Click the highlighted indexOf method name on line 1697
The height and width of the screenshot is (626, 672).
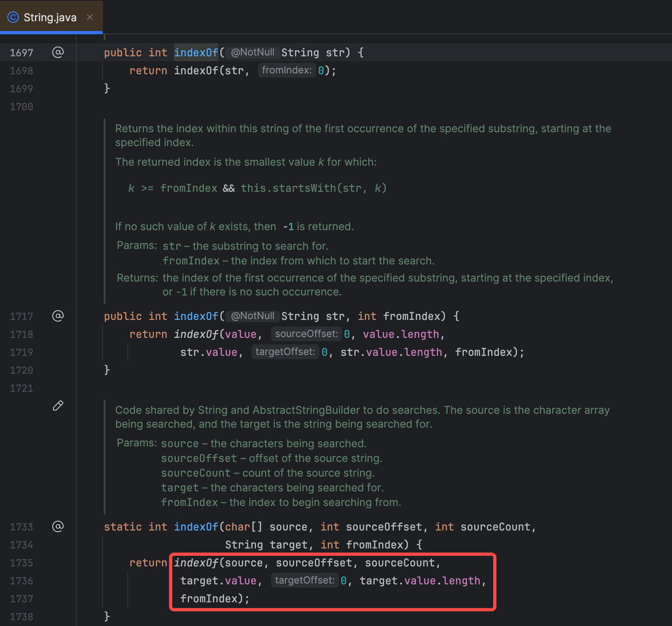tap(196, 52)
